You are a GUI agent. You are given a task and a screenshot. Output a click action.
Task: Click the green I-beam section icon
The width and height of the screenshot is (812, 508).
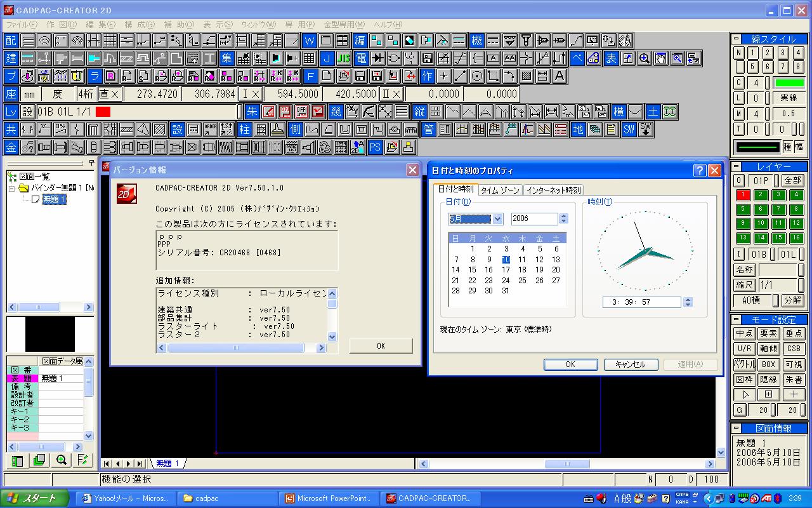670,112
